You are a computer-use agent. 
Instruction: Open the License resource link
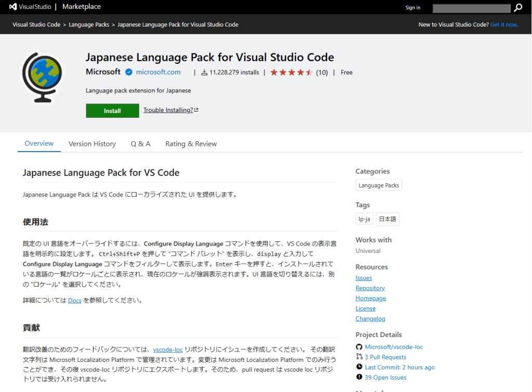click(x=365, y=308)
